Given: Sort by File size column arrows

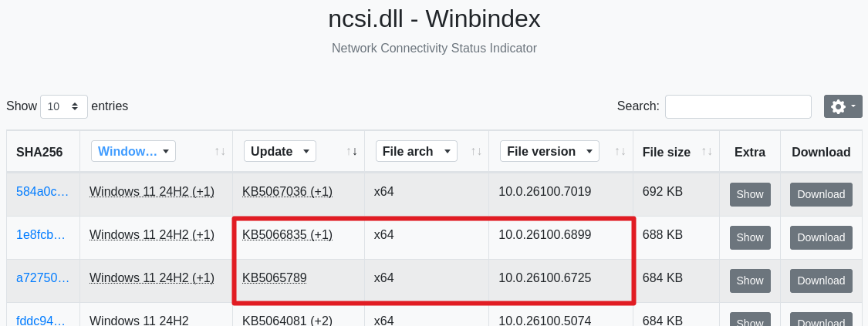Looking at the screenshot, I should (707, 152).
